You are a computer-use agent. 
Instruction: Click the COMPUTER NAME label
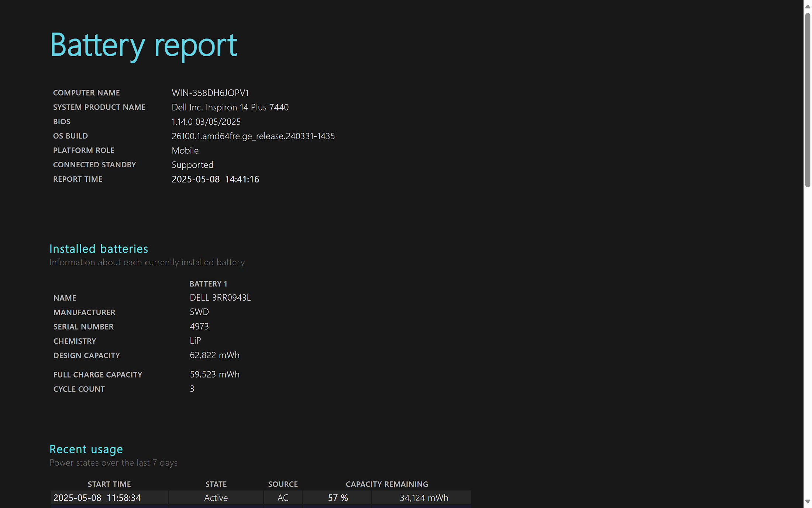pos(86,93)
